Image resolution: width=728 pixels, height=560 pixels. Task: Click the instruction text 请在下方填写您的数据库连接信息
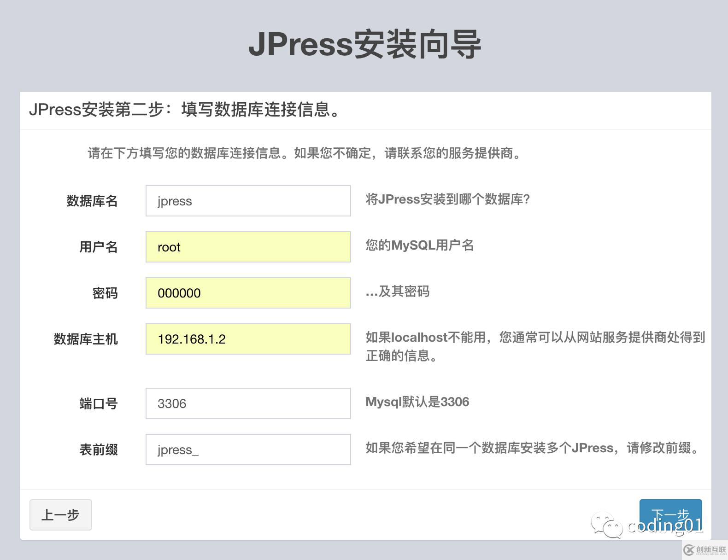(305, 153)
